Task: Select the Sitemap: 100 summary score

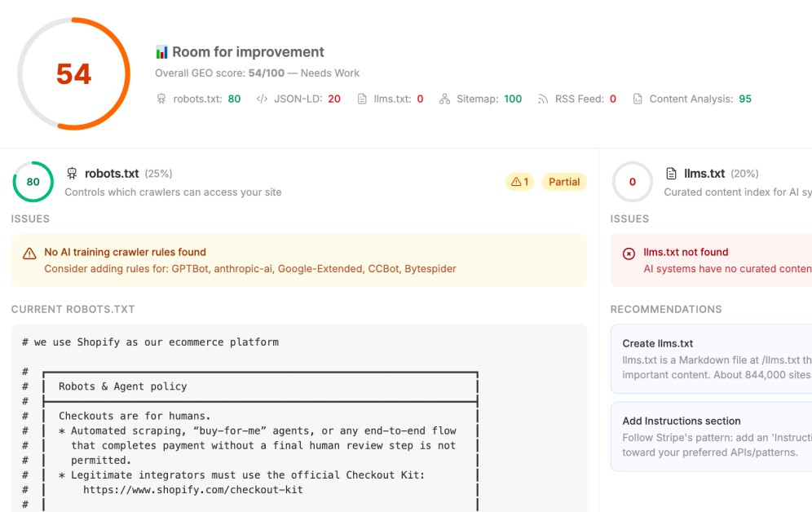Action: (x=480, y=99)
